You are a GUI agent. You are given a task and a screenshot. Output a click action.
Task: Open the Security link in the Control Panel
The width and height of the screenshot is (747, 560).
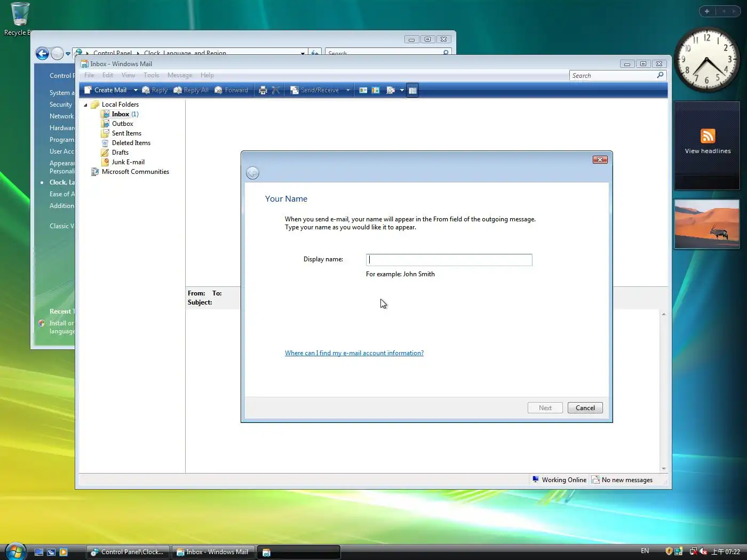(x=61, y=105)
